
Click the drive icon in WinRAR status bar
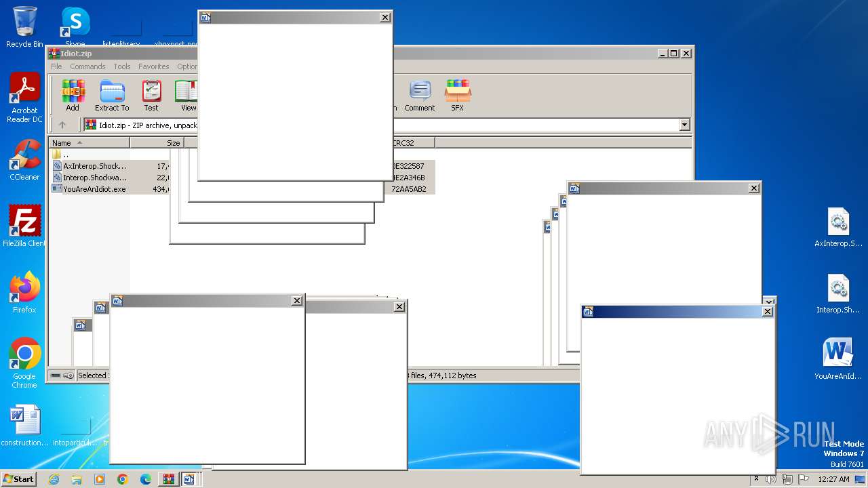[x=56, y=375]
